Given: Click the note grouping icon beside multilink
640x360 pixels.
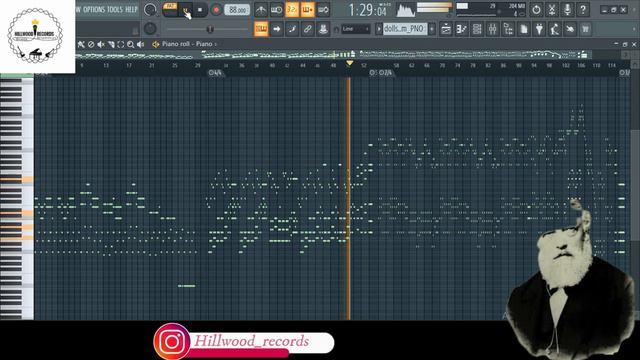Looking at the screenshot, I should [323, 29].
